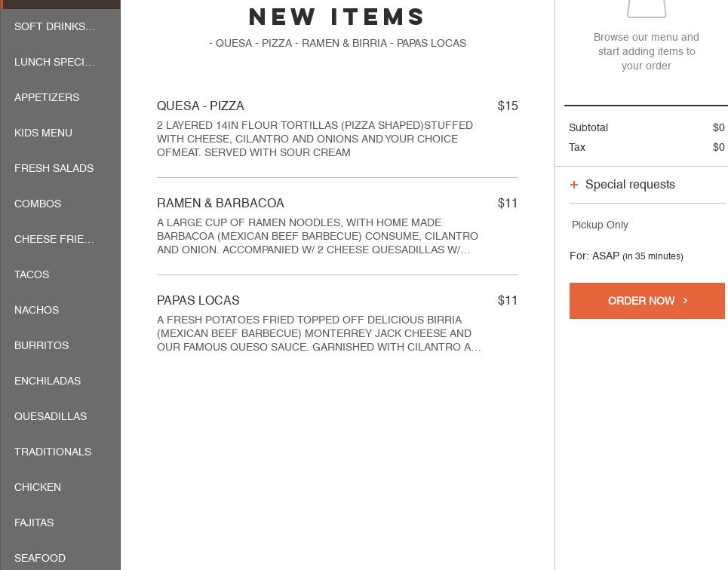Viewport: 728px width, 570px height.
Task: Open the Lunch Specials category
Action: coord(54,62)
